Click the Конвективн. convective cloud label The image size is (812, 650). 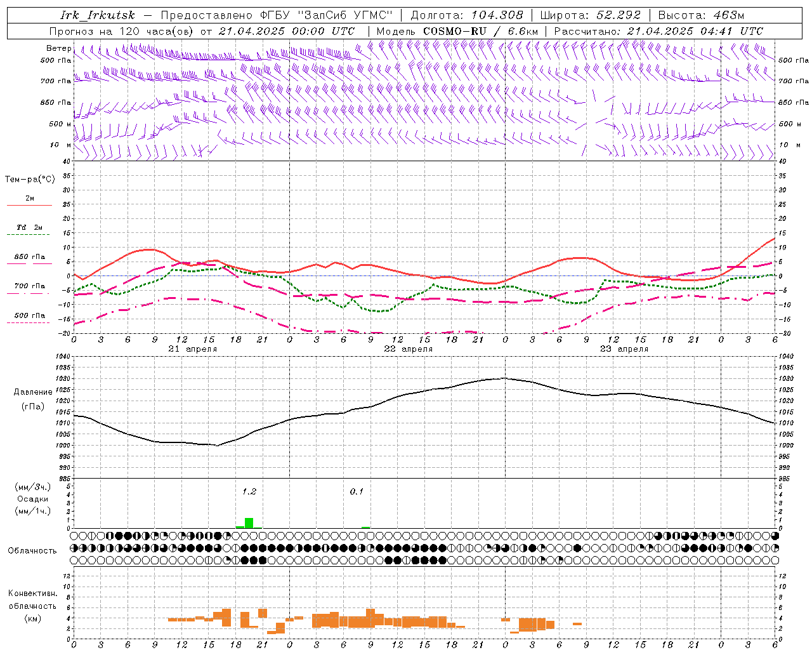point(32,594)
